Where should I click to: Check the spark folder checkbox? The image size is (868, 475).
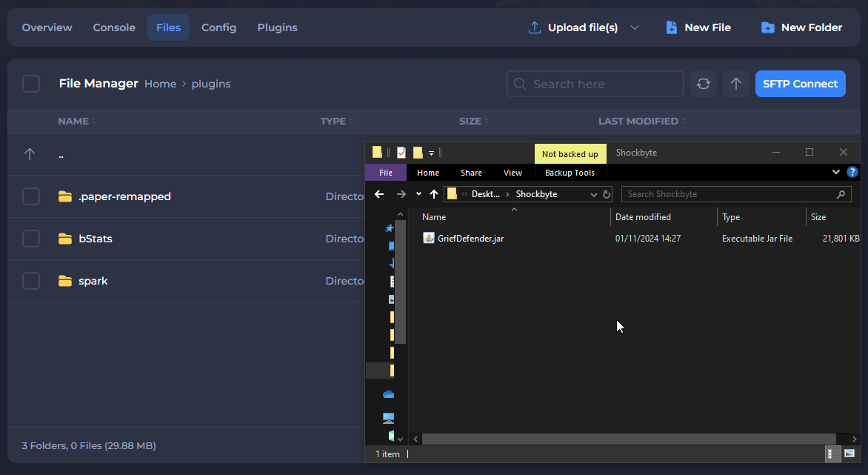pyautogui.click(x=31, y=282)
